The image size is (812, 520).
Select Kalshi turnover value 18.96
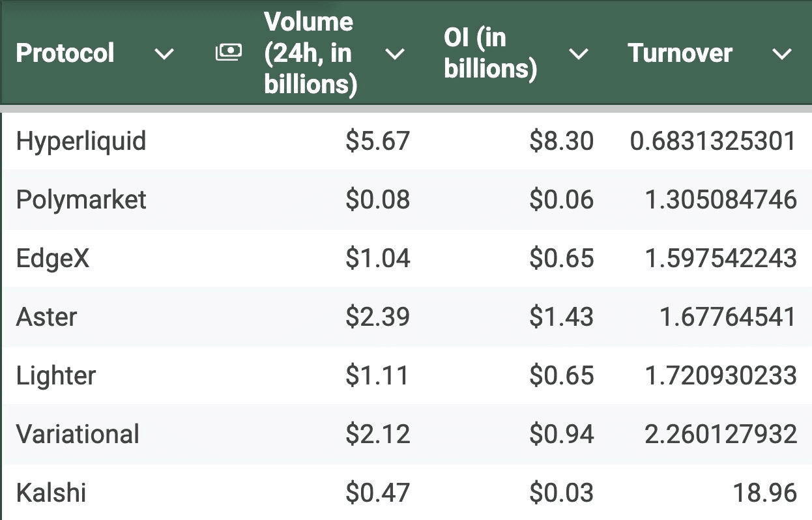point(765,493)
